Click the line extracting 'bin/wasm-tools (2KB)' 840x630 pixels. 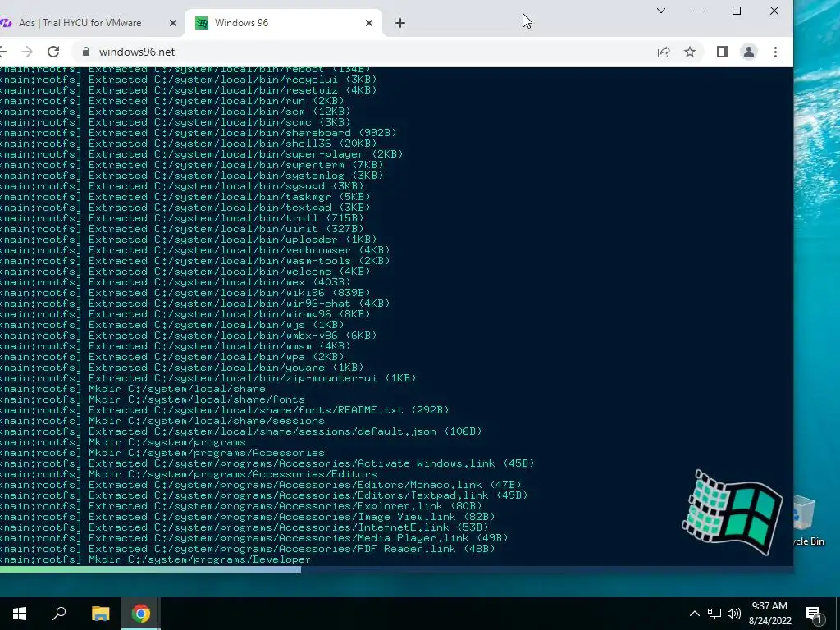pyautogui.click(x=195, y=261)
